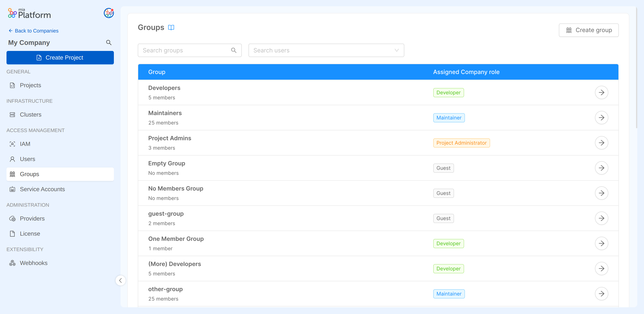
Task: Select the Service Accounts icon
Action: pyautogui.click(x=13, y=189)
